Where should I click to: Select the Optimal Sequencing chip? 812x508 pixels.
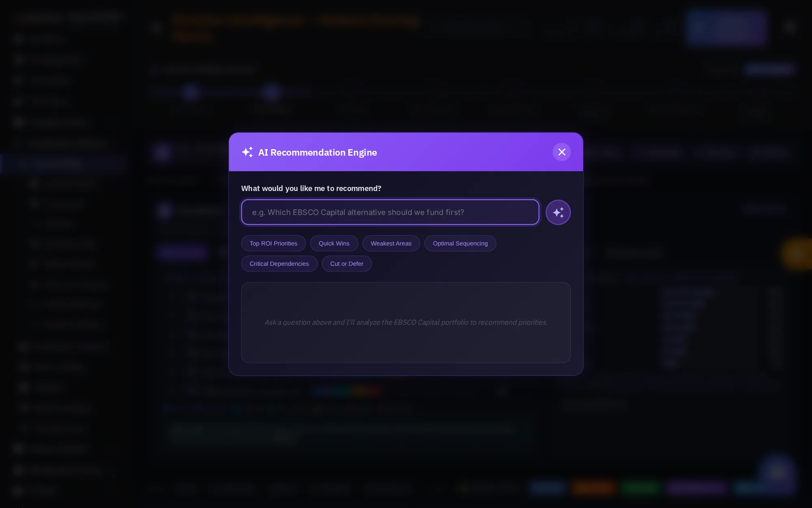point(460,243)
